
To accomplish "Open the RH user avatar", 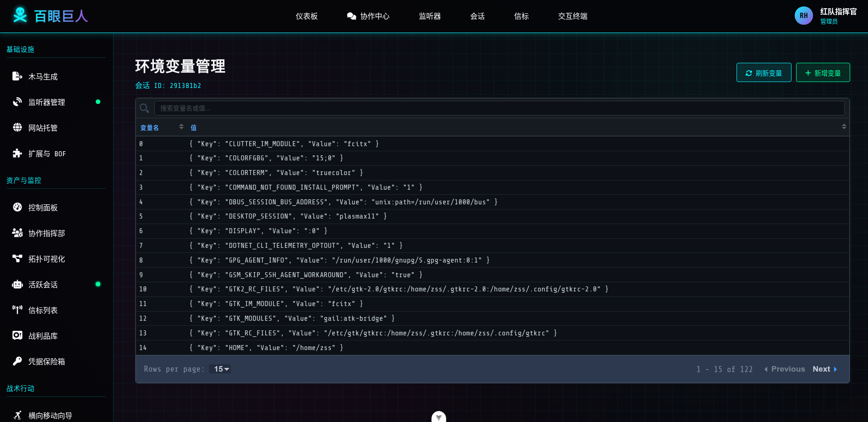I will pyautogui.click(x=803, y=16).
